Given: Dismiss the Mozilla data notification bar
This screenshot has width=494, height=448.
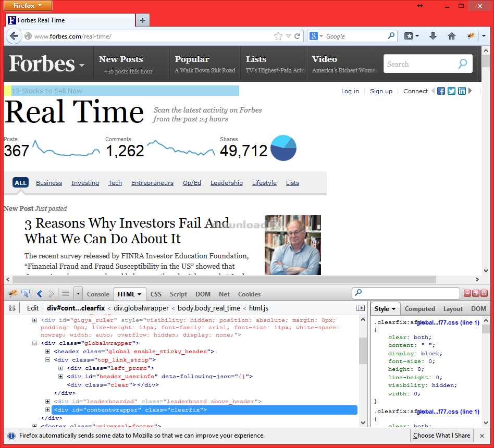Looking at the screenshot, I should tap(481, 435).
